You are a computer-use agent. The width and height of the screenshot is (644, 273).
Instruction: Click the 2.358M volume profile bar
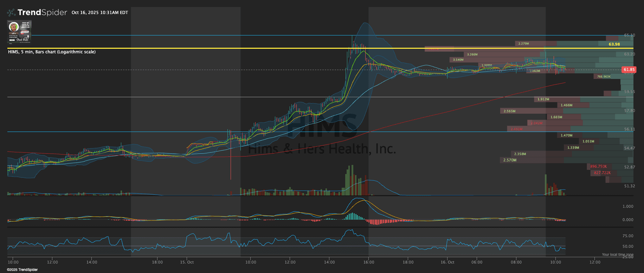point(520,154)
